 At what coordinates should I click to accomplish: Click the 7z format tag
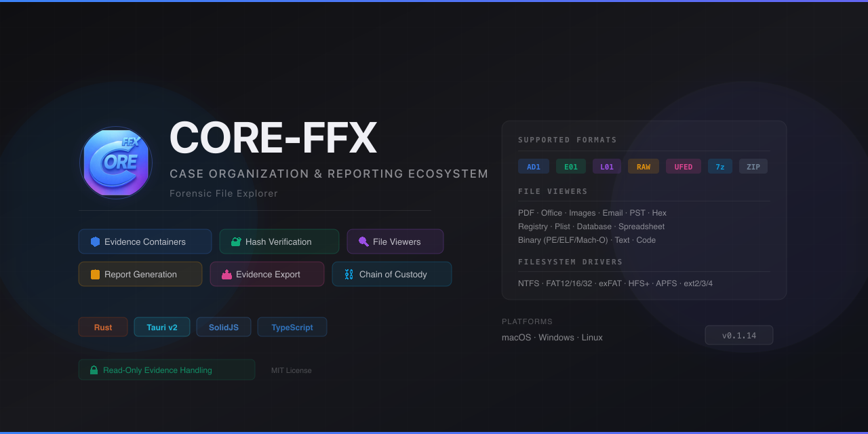coord(720,166)
